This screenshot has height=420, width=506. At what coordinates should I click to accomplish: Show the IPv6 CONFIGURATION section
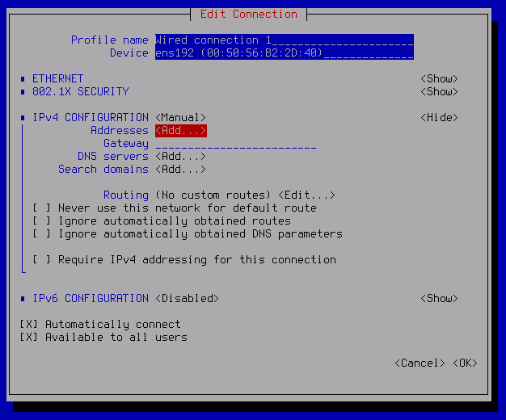[x=439, y=299]
